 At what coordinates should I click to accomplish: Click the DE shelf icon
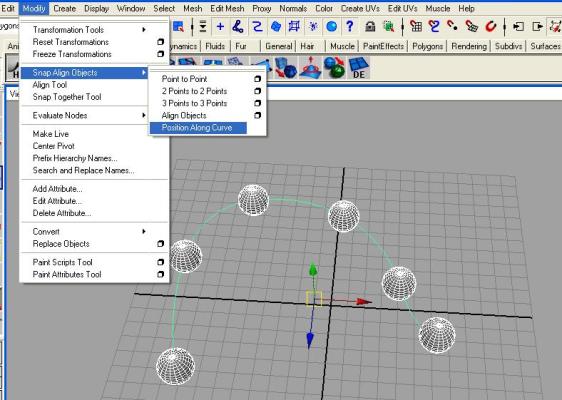coord(358,68)
